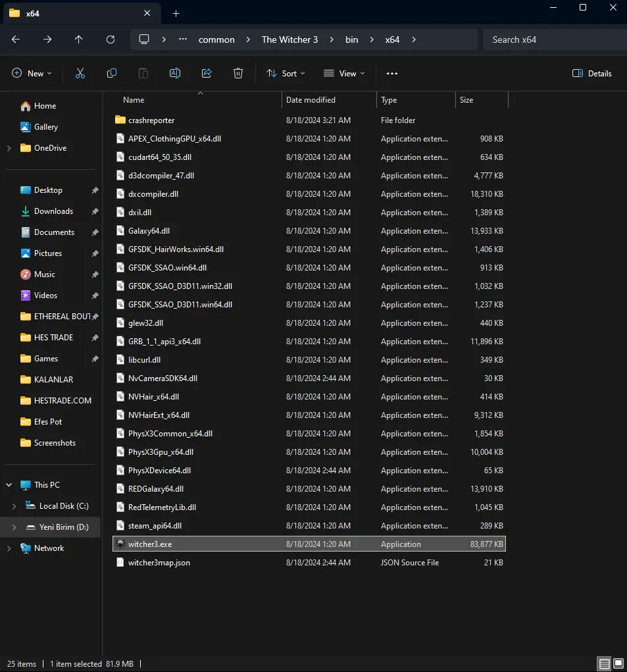Go back with the left arrow
Screen dimensions: 627x672
16,39
